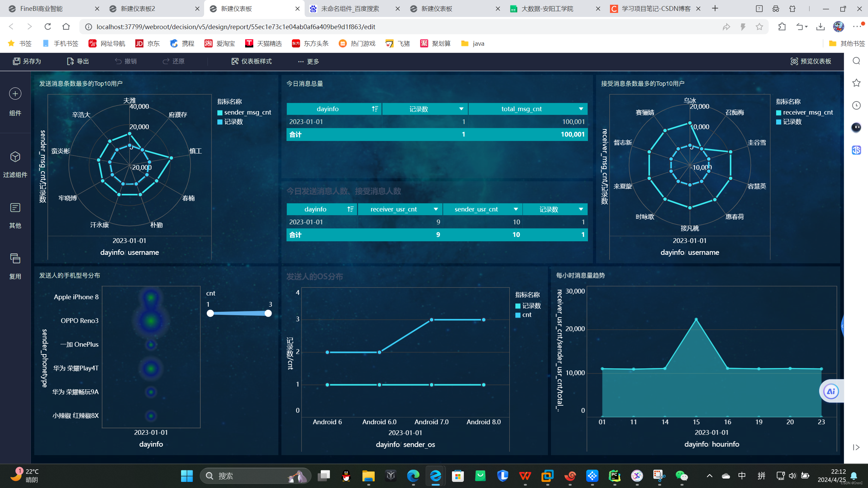
Task: Click right handle of cnt range slider
Action: 268,313
